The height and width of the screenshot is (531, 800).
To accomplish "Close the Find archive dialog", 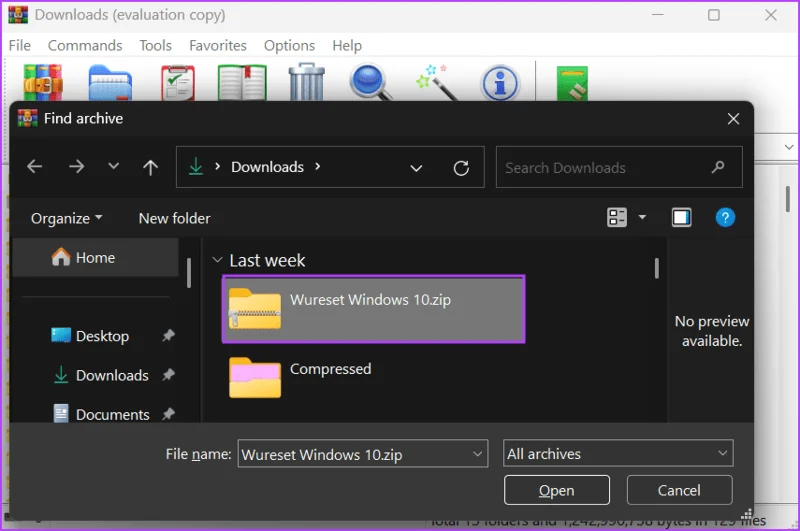I will pos(733,119).
